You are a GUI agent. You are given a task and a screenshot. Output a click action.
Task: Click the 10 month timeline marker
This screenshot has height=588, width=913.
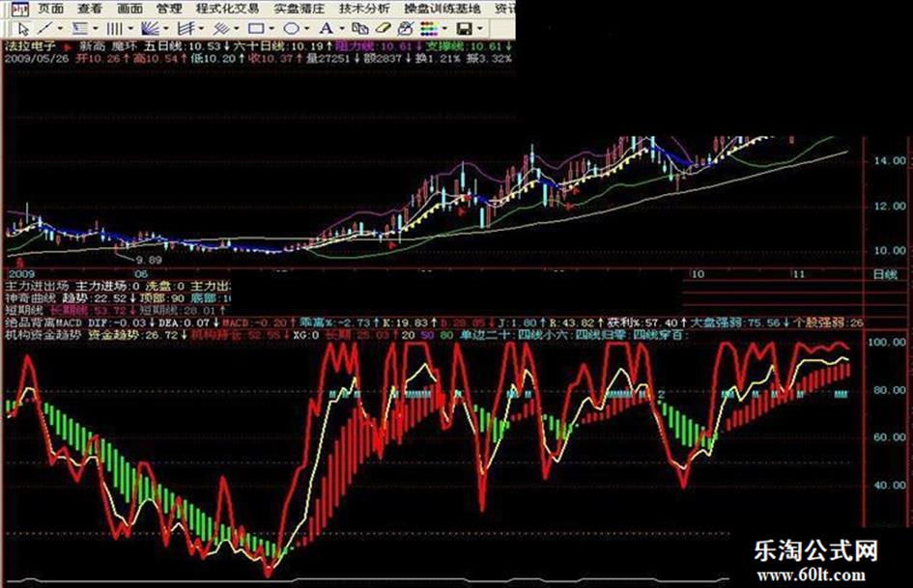[x=698, y=273]
